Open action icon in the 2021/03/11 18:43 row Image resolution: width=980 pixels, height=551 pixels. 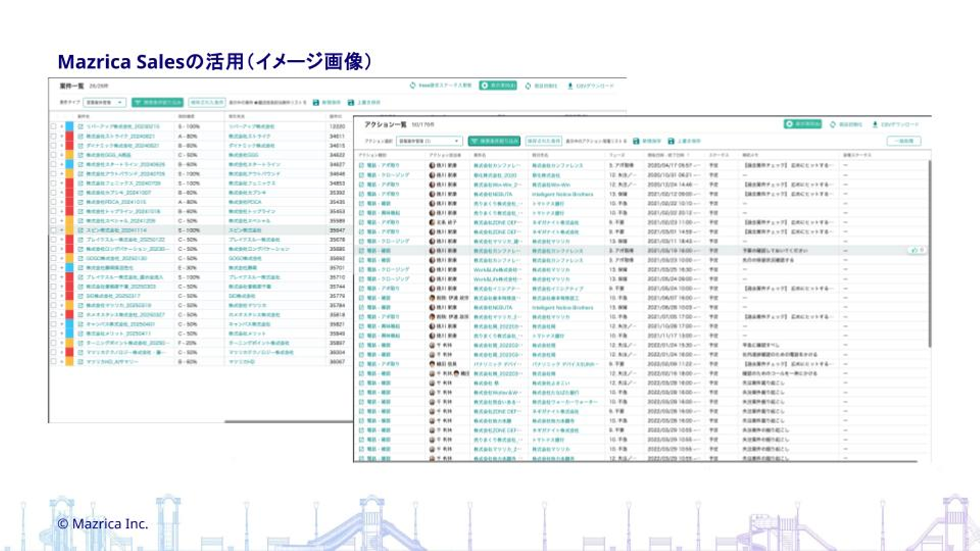[x=361, y=241]
